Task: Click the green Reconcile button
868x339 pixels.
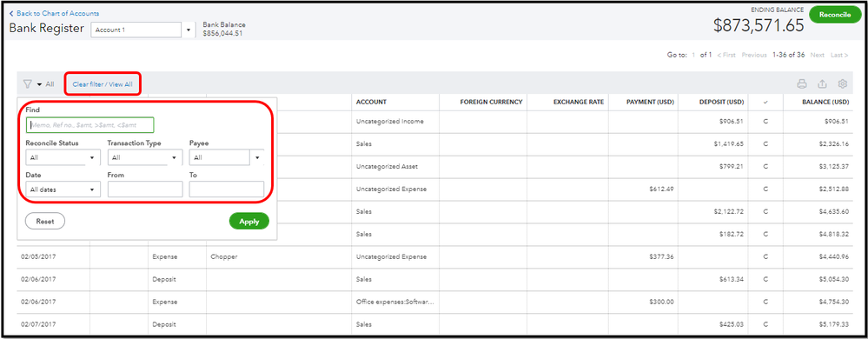Action: coord(835,15)
